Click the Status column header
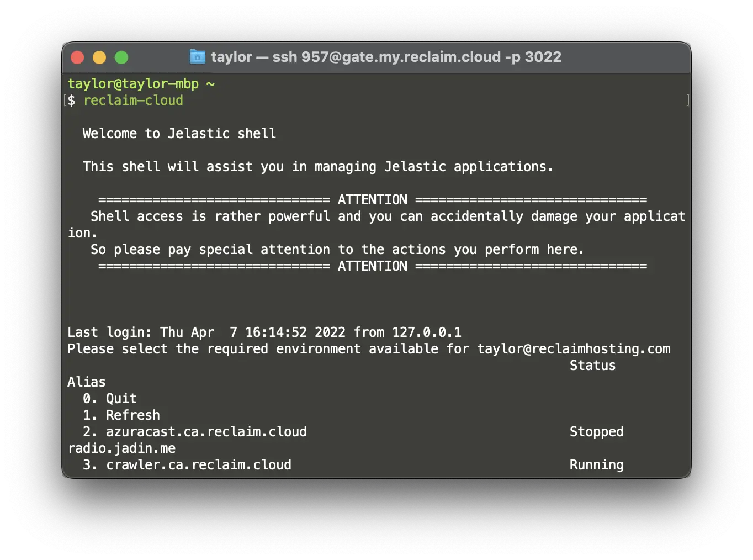This screenshot has height=560, width=753. (x=592, y=366)
